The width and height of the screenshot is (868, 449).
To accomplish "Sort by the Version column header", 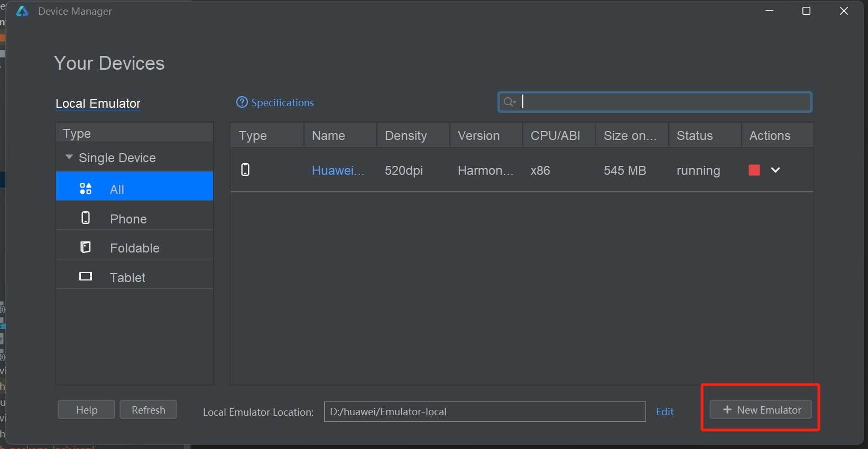I will (486, 135).
